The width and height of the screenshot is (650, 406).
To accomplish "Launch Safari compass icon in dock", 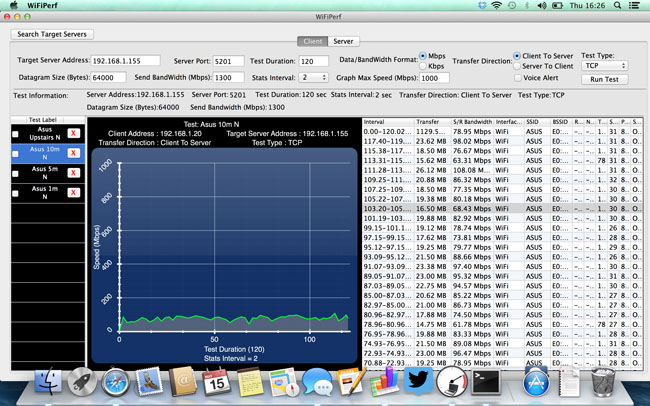I will pos(116,382).
